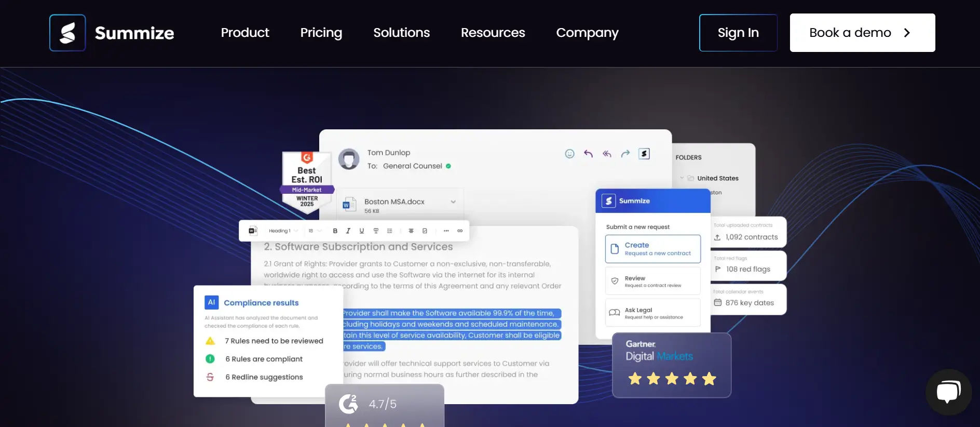980x427 pixels.
Task: Click the forward arrow icon
Action: tap(625, 154)
